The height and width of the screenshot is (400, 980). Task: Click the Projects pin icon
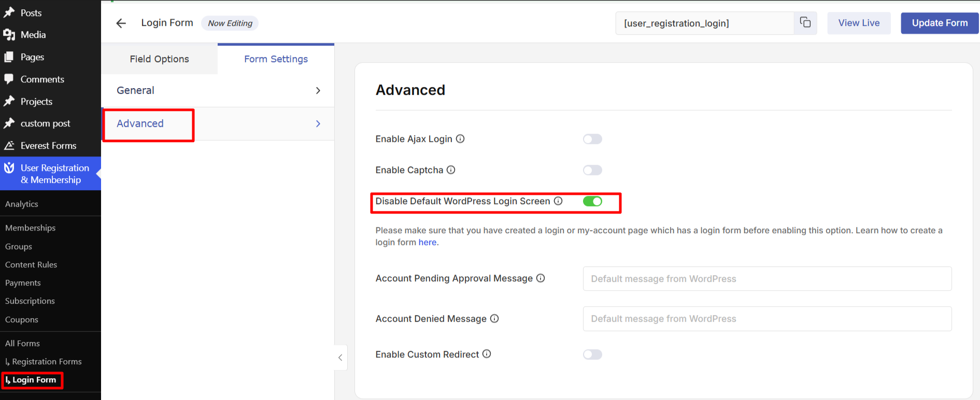tap(9, 101)
